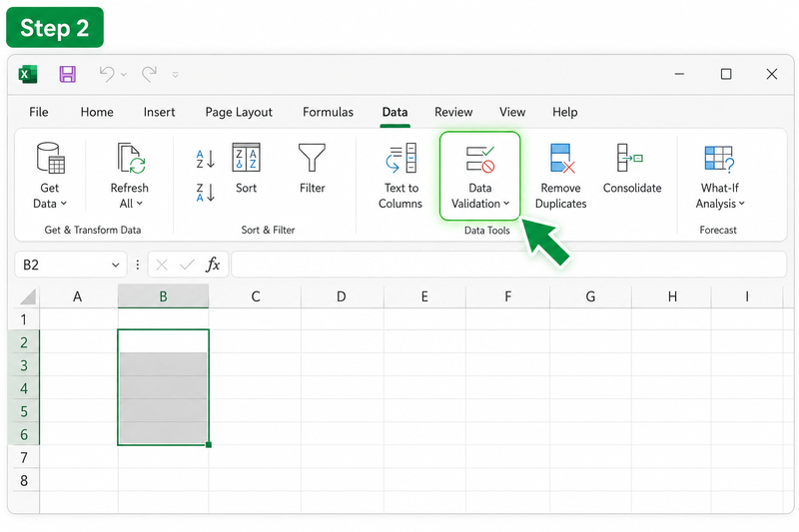Select row 8 header
Screen dimensions: 799x532
click(24, 480)
